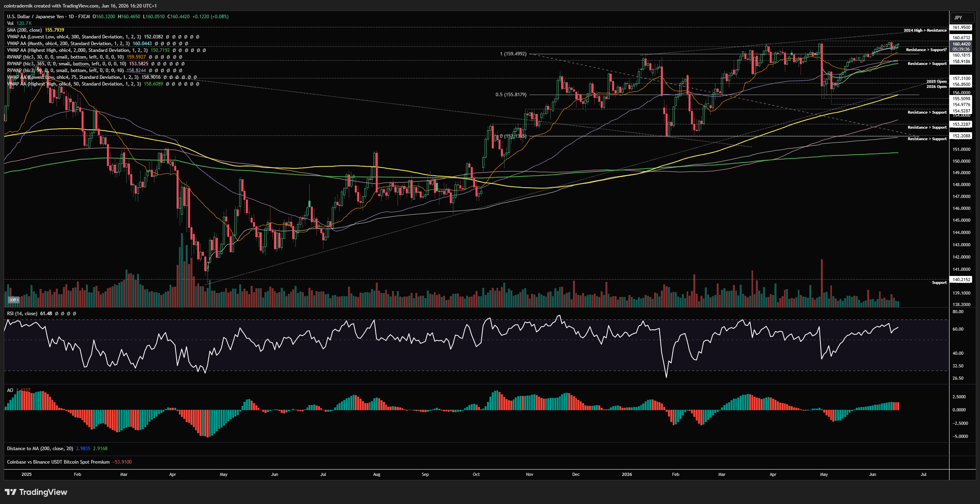The image size is (980, 504).
Task: Click the RSI value 61.48
Action: click(46, 314)
